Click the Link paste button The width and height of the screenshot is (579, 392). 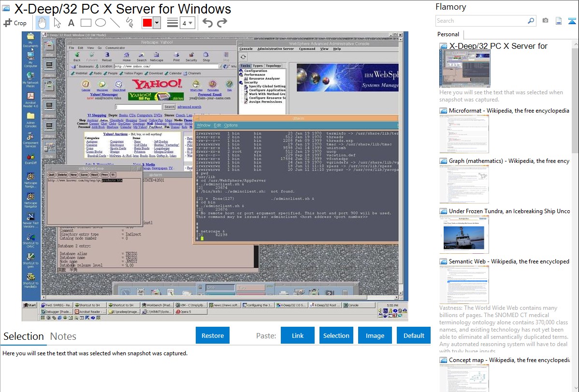[x=298, y=335]
